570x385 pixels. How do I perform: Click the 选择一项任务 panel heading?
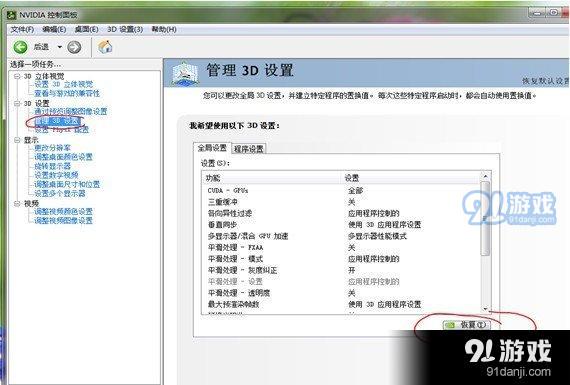point(35,64)
